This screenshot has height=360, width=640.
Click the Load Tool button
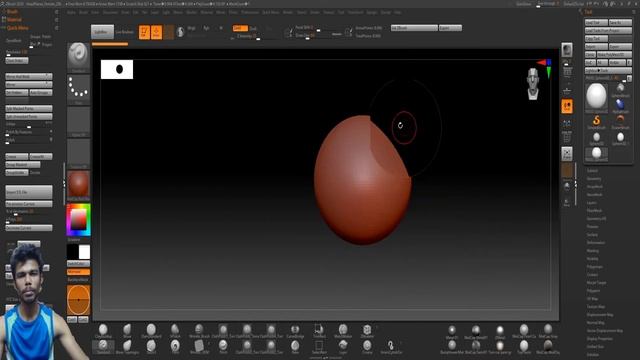click(x=596, y=23)
